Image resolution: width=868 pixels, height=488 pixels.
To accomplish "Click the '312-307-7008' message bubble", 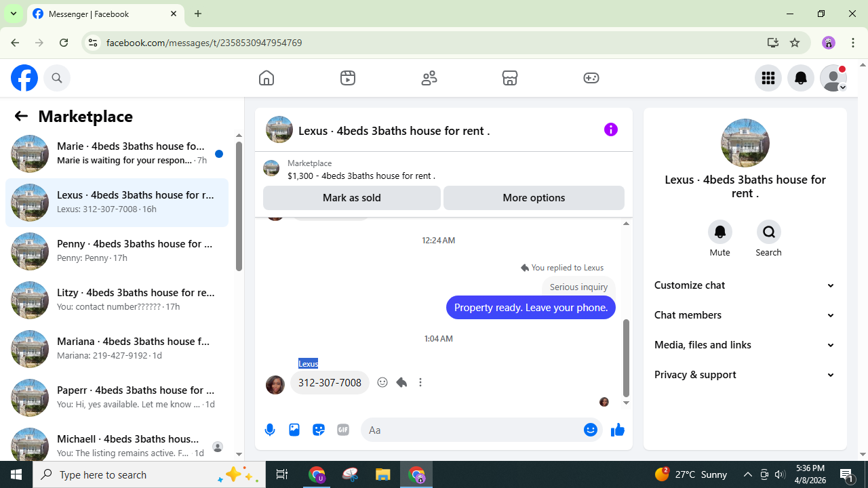I will pos(330,383).
